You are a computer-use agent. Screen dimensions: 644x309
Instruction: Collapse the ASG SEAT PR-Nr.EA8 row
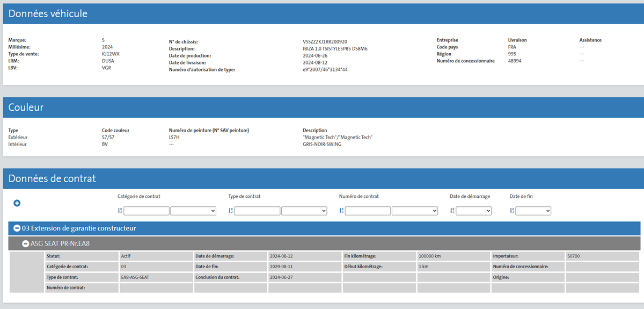click(x=25, y=244)
